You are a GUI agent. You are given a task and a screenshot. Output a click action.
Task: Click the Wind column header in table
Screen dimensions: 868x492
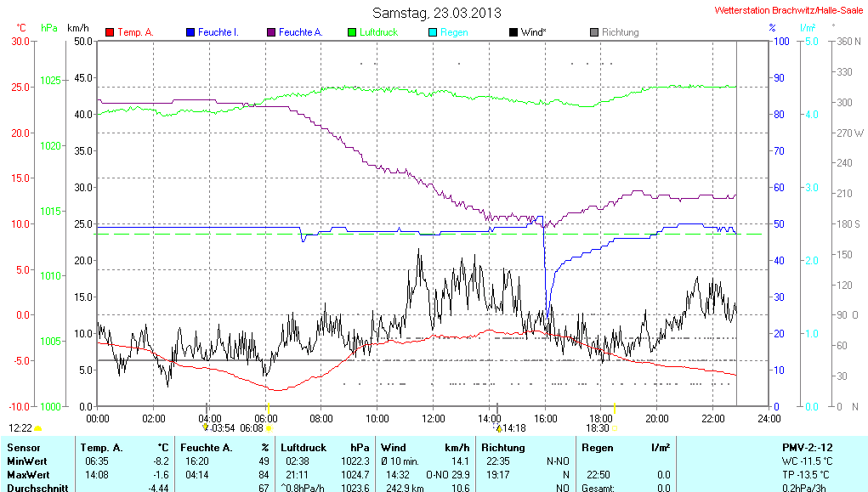click(x=394, y=447)
